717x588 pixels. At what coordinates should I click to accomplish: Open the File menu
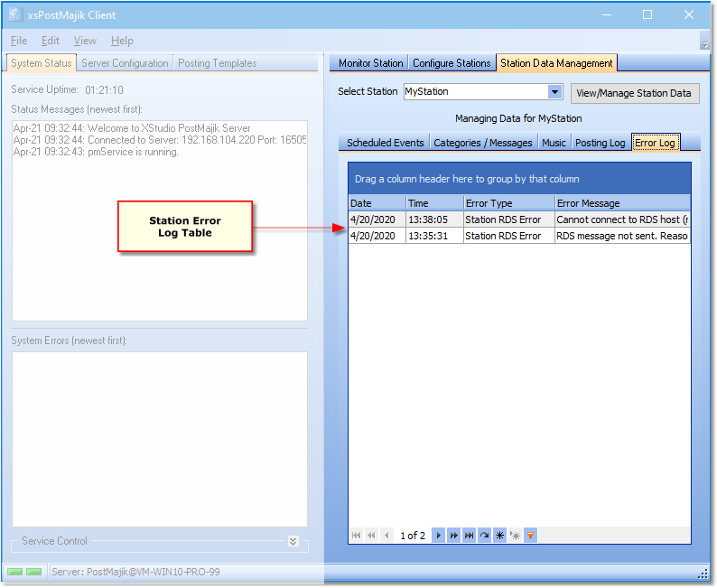(x=19, y=41)
